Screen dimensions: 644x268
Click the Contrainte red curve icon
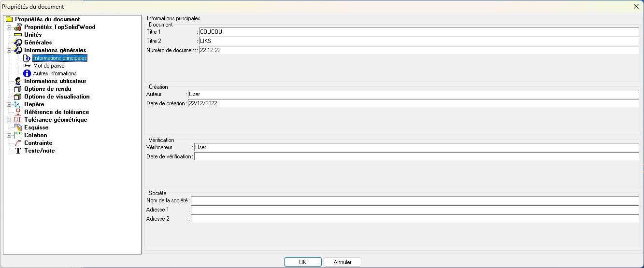point(18,143)
